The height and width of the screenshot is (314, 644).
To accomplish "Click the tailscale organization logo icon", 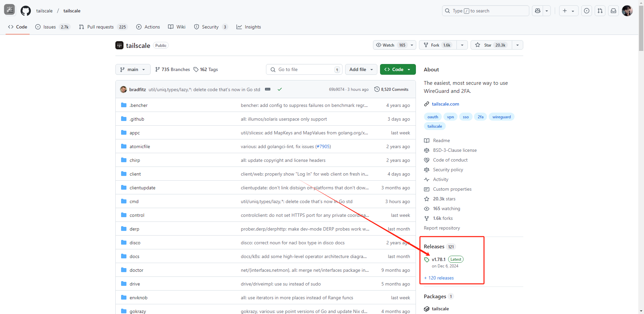I will [x=119, y=45].
